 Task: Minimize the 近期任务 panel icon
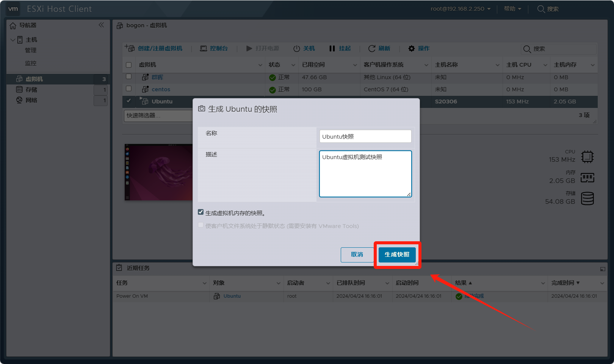[x=603, y=269]
